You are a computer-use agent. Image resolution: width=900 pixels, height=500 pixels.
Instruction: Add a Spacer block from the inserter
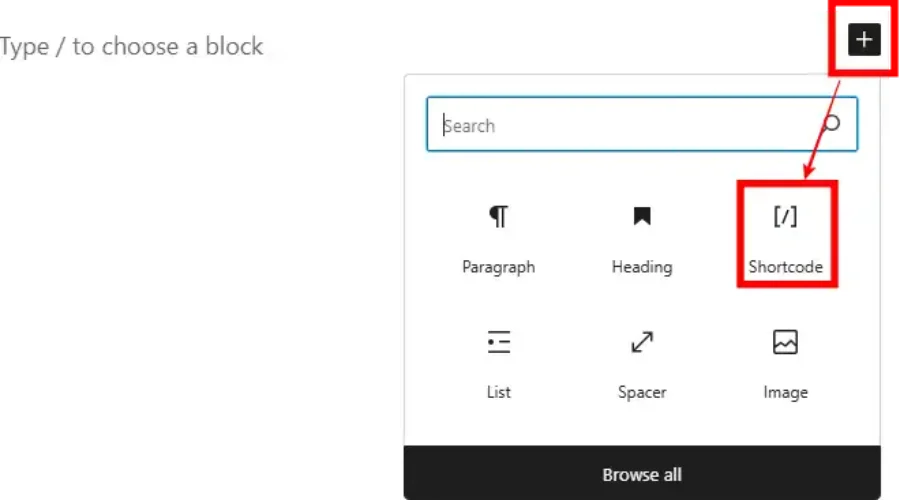pos(642,362)
